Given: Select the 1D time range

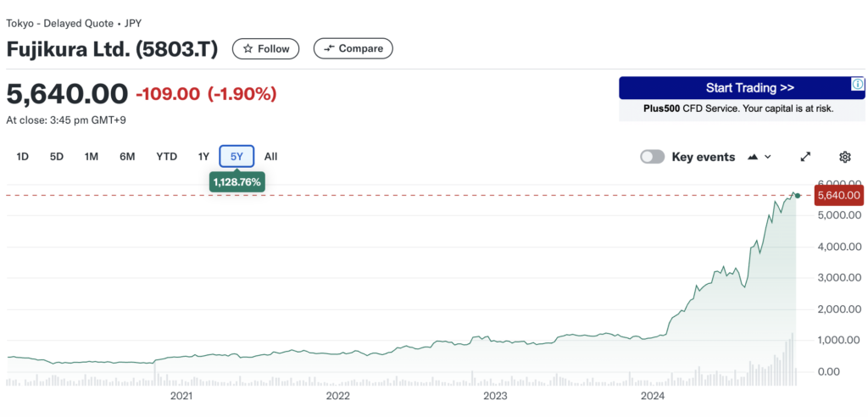Looking at the screenshot, I should [x=23, y=157].
